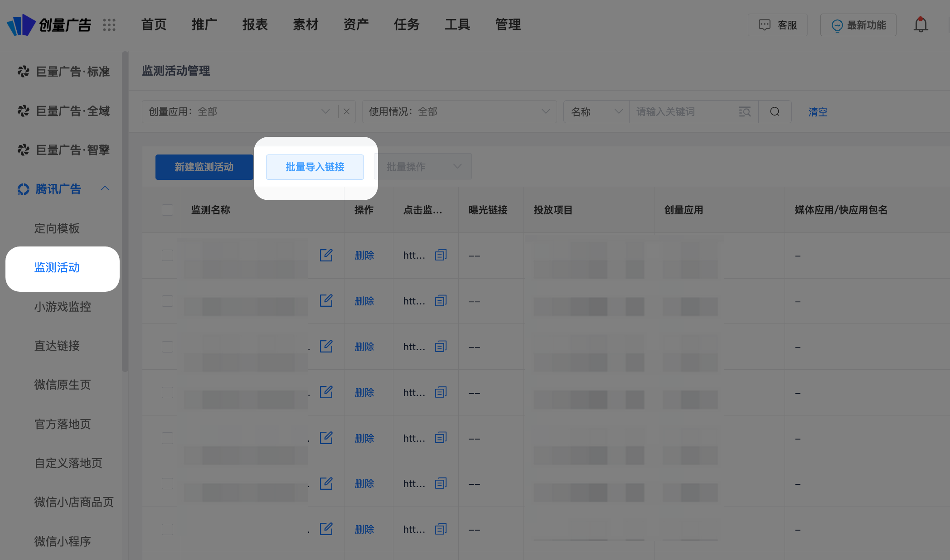This screenshot has height=560, width=950.
Task: Click the sidebar vertical scrollbar
Action: tap(125, 212)
